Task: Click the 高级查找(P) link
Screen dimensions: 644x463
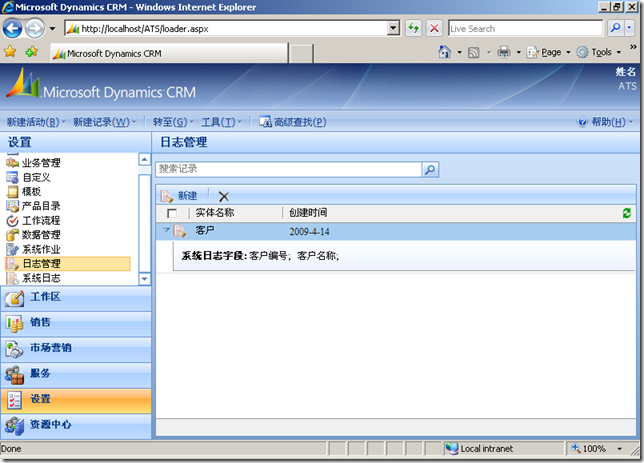Action: (300, 122)
